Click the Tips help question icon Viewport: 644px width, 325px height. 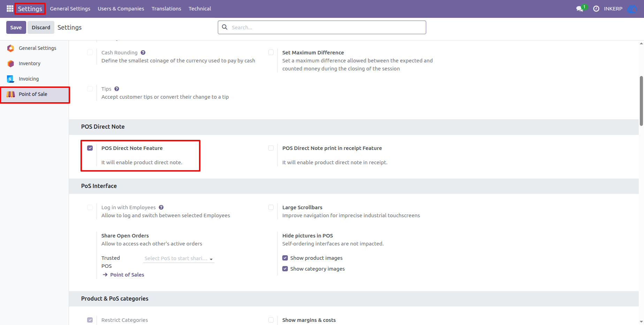point(117,89)
